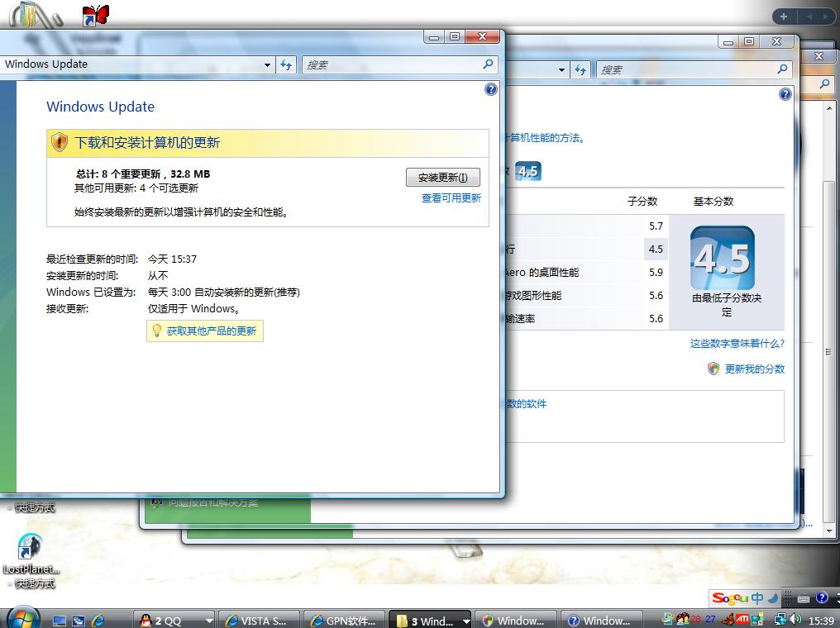Screen dimensions: 840x628
Task: Refresh the Windows Update address bar
Action: click(287, 64)
